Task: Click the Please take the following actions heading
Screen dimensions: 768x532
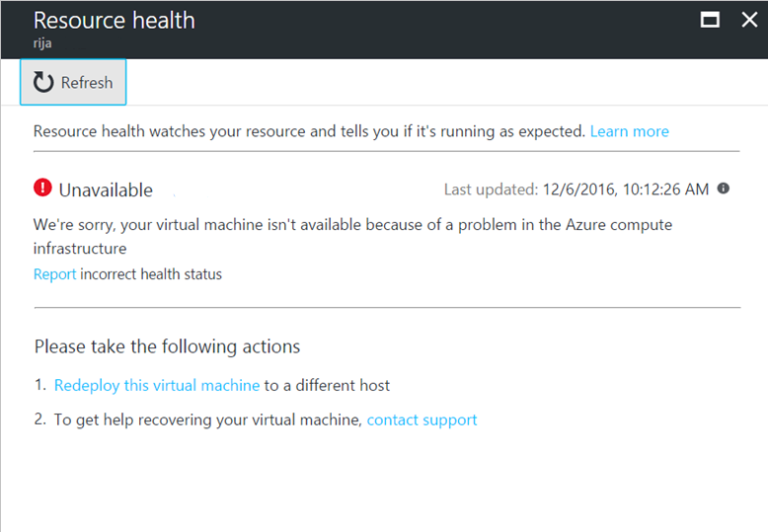Action: tap(167, 346)
